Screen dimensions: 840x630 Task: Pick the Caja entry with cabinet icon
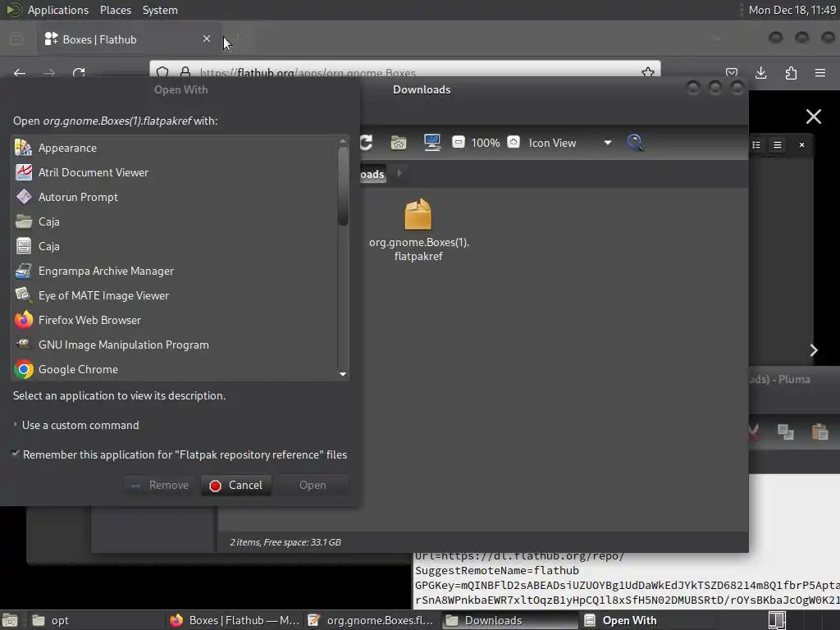click(180, 246)
